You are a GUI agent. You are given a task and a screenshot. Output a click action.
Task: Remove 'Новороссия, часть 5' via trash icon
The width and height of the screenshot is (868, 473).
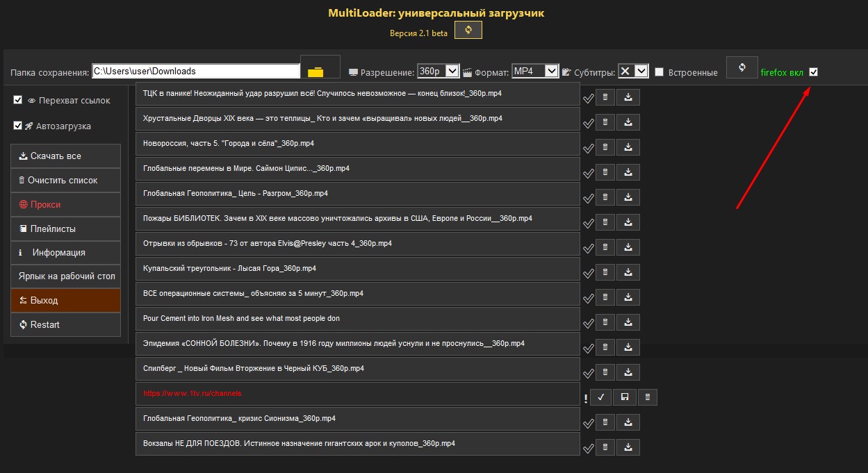click(x=605, y=147)
